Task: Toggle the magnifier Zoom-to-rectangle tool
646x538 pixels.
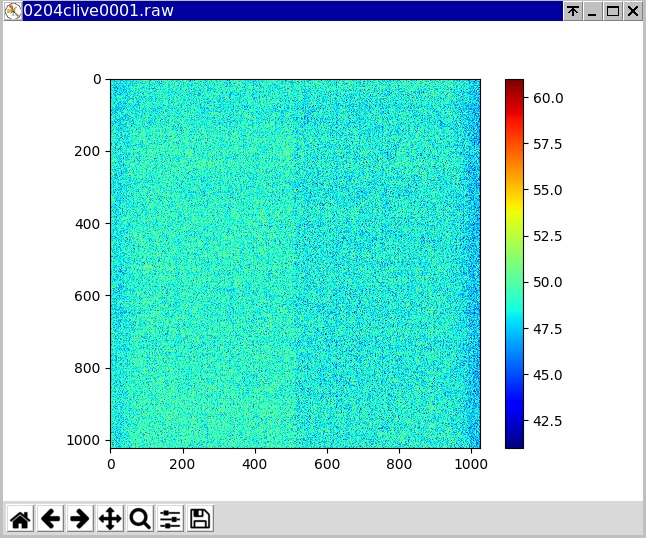Action: [140, 518]
